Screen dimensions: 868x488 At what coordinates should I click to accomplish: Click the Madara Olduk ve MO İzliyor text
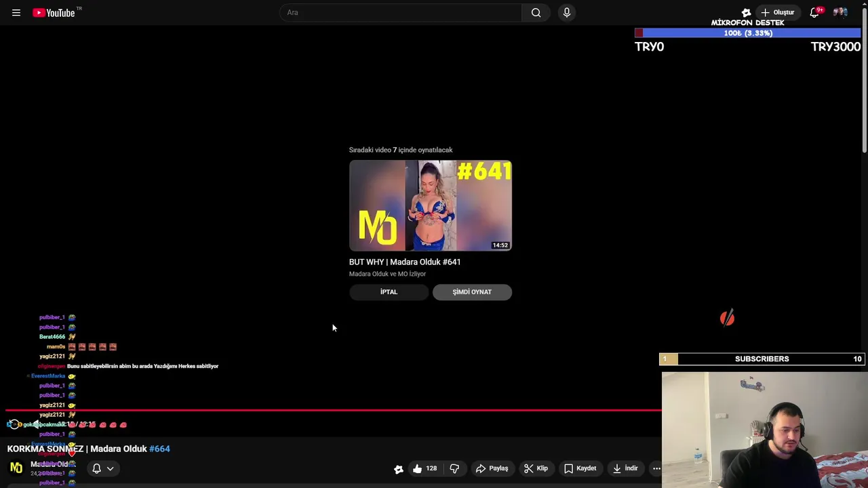[x=387, y=274]
